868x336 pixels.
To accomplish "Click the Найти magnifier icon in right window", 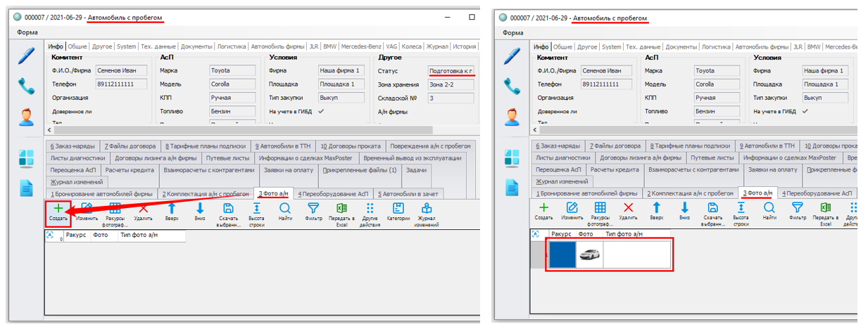I will [769, 207].
